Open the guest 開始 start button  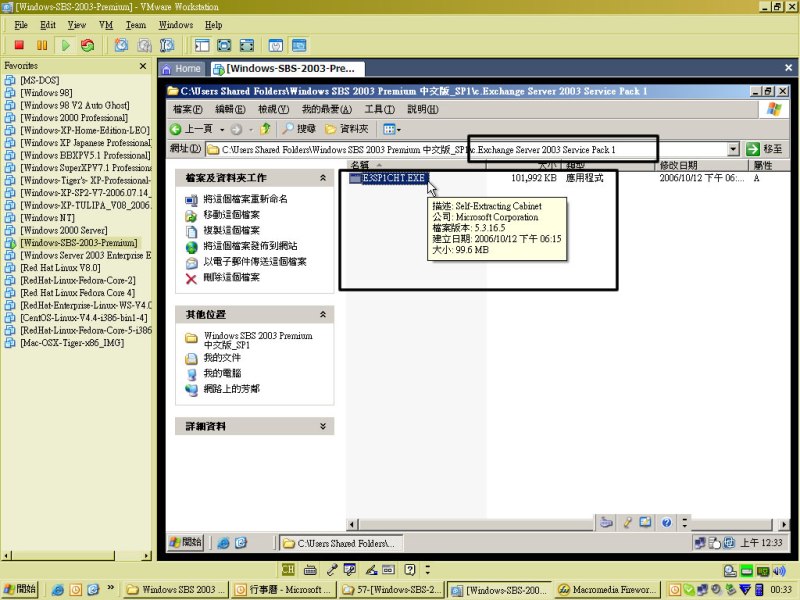point(186,542)
